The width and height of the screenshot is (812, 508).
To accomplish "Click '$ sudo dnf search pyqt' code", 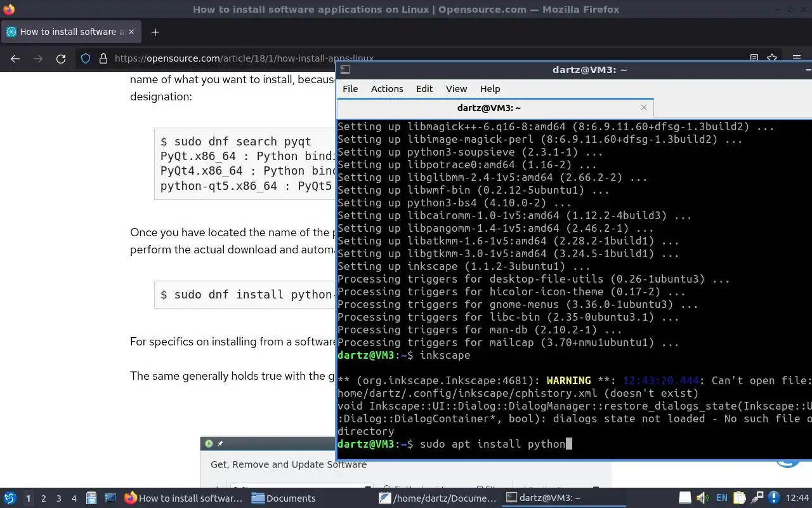I will [236, 142].
